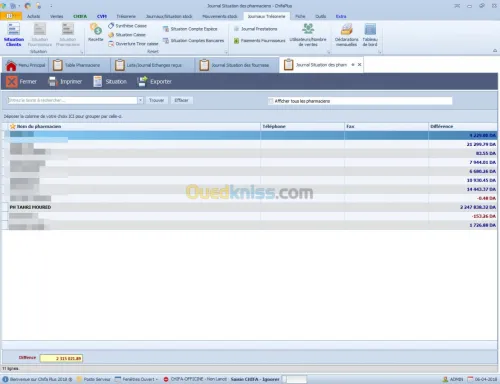The width and height of the screenshot is (500, 384).
Task: Open Tableau de bord icon
Action: (x=370, y=29)
